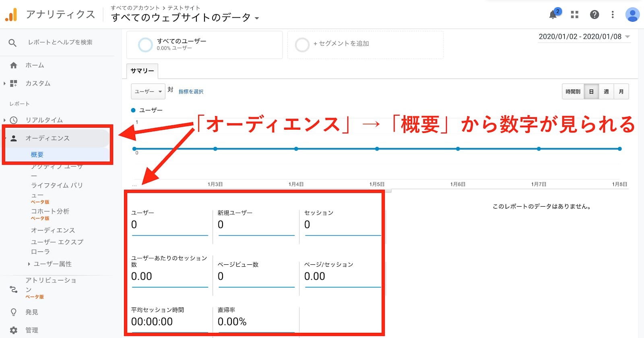This screenshot has width=644, height=338.
Task: Open アトリビューション beta section
Action: click(x=51, y=285)
